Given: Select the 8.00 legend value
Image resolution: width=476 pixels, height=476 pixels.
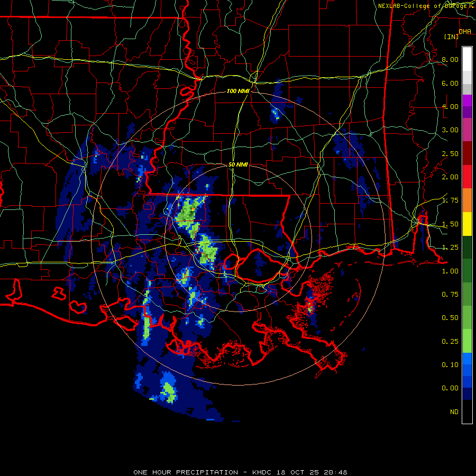Looking at the screenshot, I should (x=450, y=59).
